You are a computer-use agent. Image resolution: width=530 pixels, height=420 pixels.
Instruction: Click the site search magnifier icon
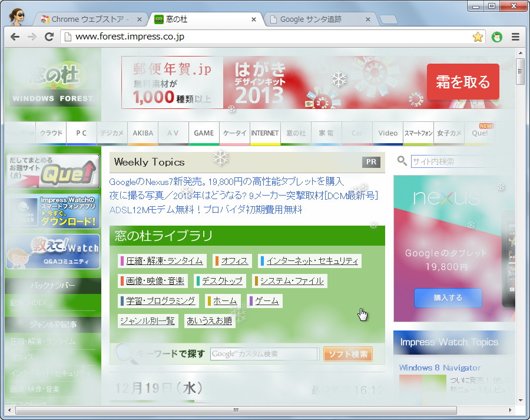point(402,161)
